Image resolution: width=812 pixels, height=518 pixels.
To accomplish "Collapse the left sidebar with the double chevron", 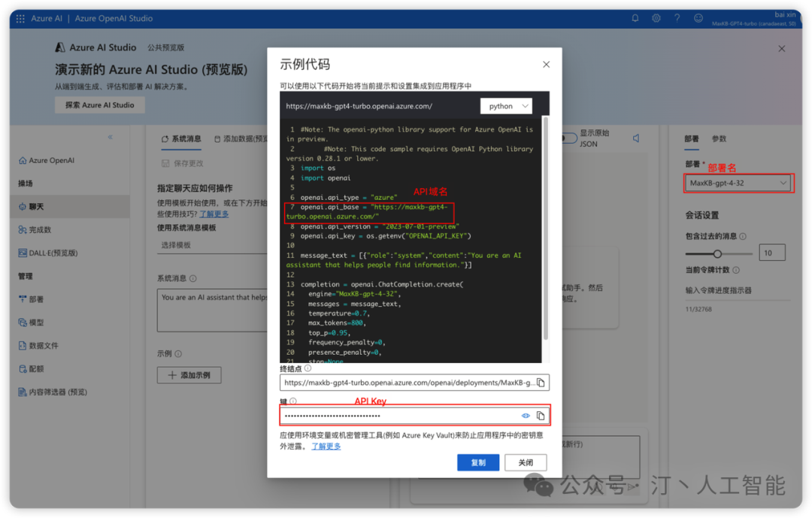I will pyautogui.click(x=110, y=138).
